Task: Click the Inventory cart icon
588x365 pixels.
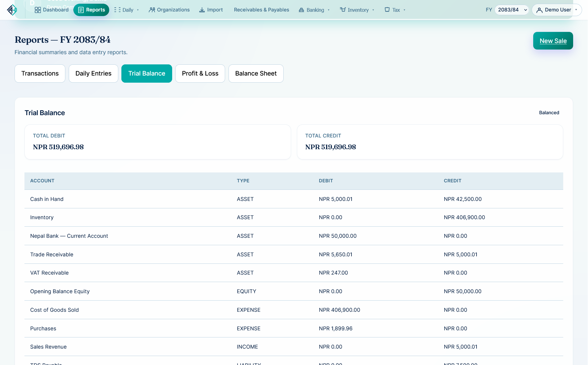Action: tap(342, 10)
